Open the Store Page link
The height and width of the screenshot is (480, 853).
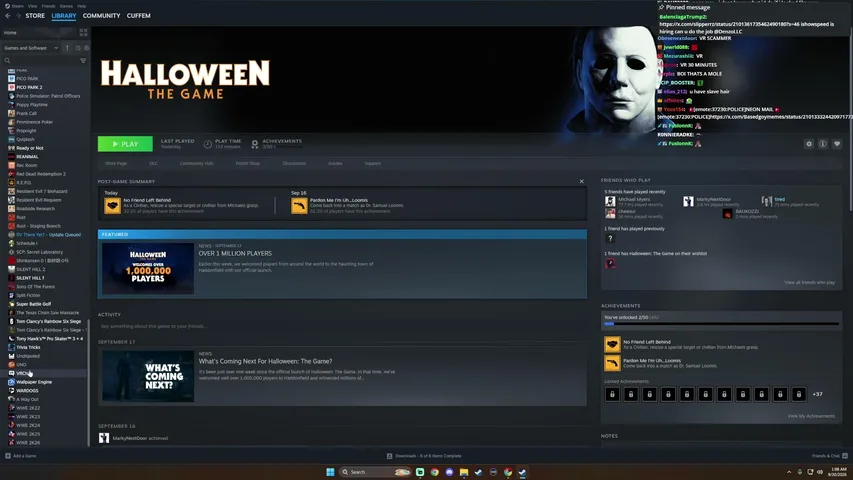(x=116, y=163)
